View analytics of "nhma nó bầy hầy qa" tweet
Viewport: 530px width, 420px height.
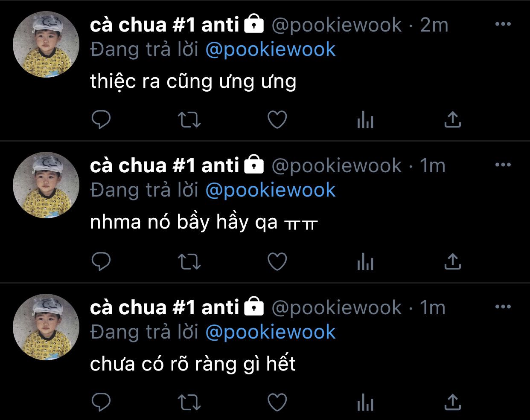[x=365, y=261]
